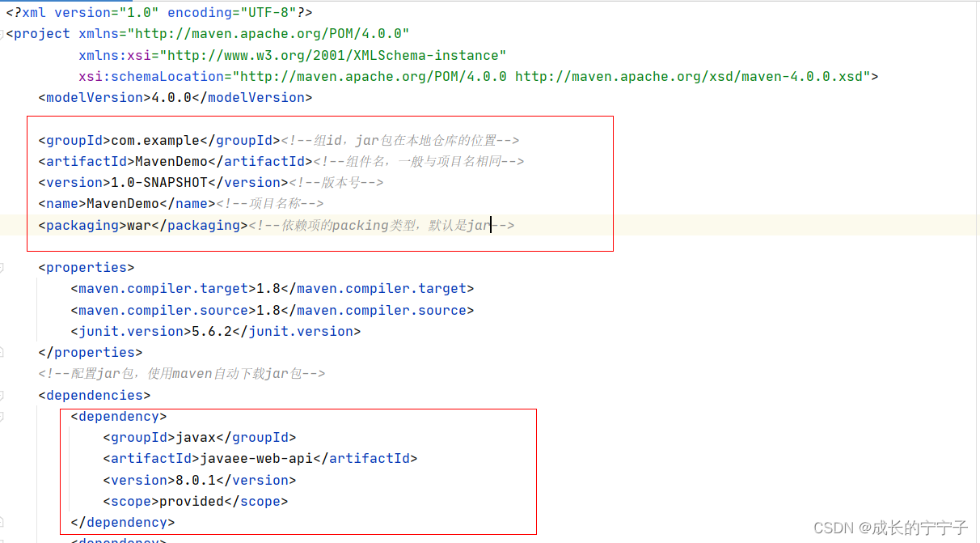The width and height of the screenshot is (980, 543).
Task: Collapse the dependencies block fold marker
Action: [x=2, y=395]
